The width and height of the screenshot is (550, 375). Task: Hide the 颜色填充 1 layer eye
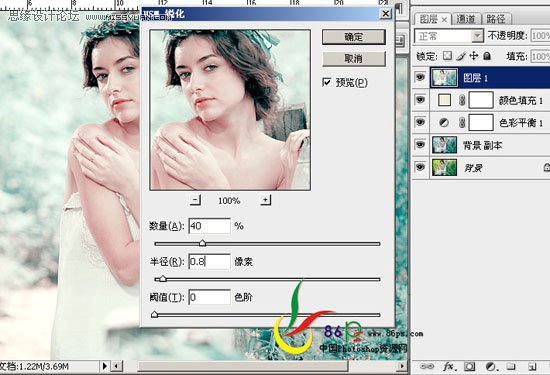[x=420, y=100]
